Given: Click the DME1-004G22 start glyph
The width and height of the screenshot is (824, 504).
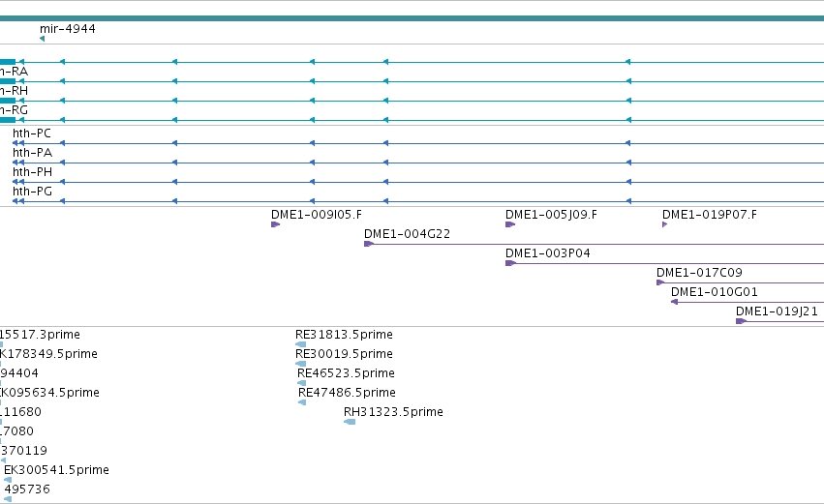Looking at the screenshot, I should 369,244.
